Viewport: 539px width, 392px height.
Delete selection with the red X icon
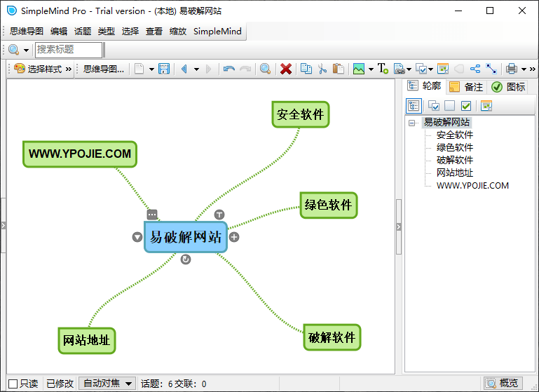[286, 69]
